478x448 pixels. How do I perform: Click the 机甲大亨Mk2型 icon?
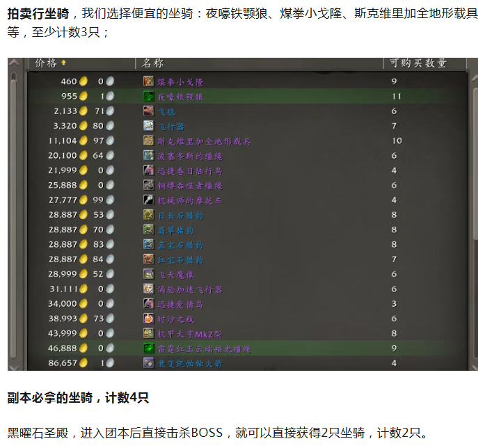click(148, 333)
